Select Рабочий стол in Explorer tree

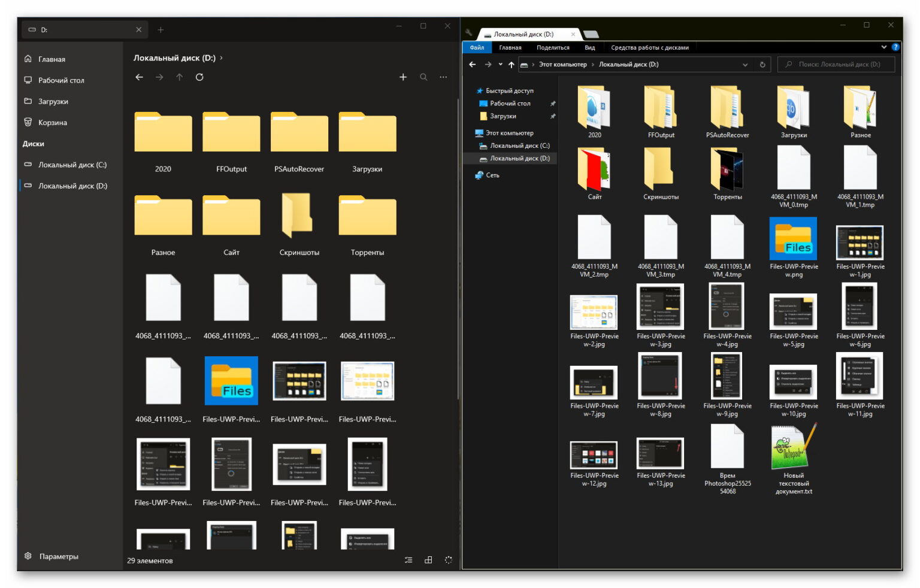click(510, 104)
